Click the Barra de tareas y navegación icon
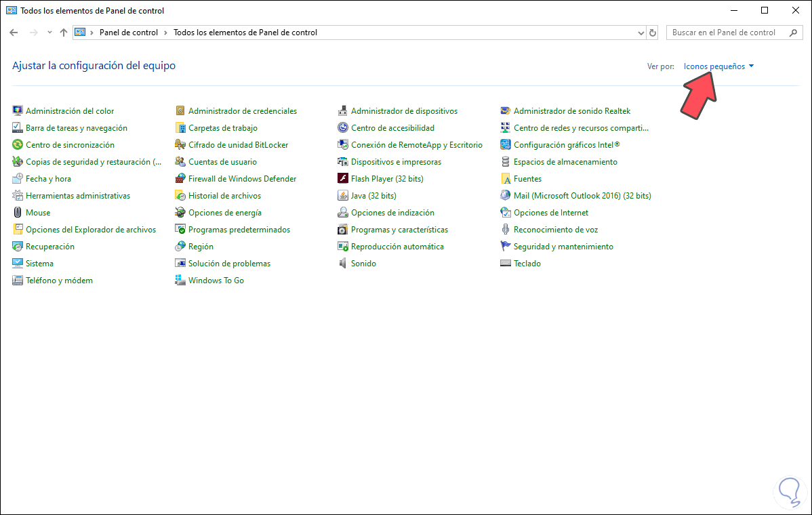812x515 pixels. (18, 128)
